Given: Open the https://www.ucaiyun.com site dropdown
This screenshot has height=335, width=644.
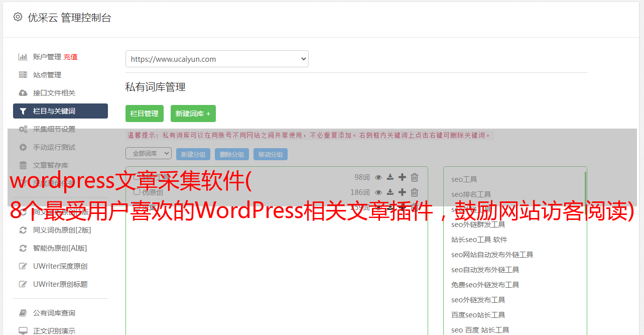Looking at the screenshot, I should point(217,59).
